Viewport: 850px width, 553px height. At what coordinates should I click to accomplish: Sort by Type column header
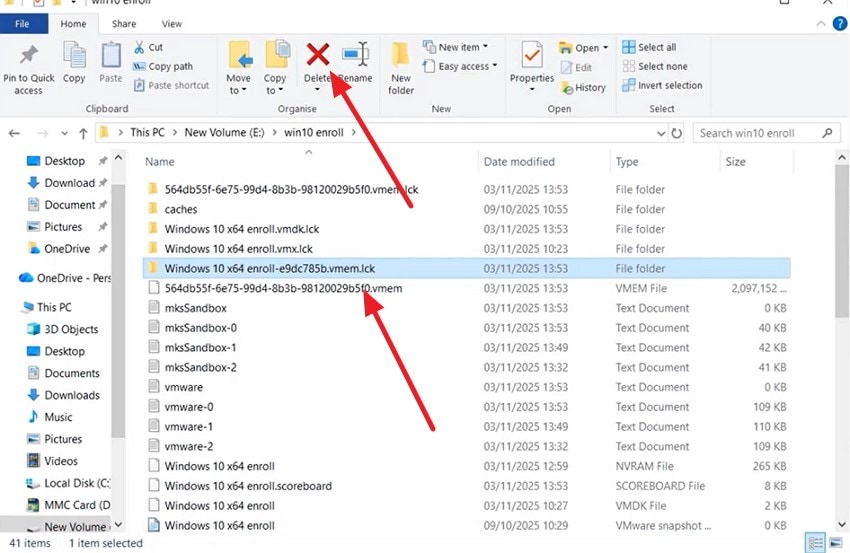tap(627, 162)
